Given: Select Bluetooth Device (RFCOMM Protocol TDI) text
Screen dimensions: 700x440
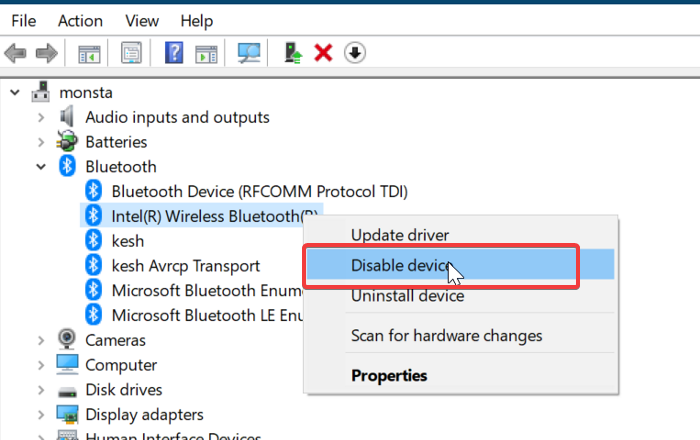Looking at the screenshot, I should pyautogui.click(x=259, y=191).
